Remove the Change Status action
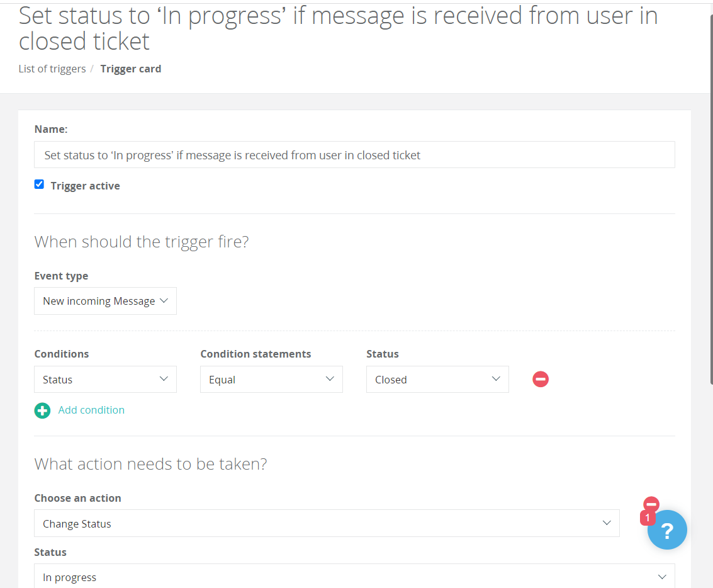 coord(651,504)
